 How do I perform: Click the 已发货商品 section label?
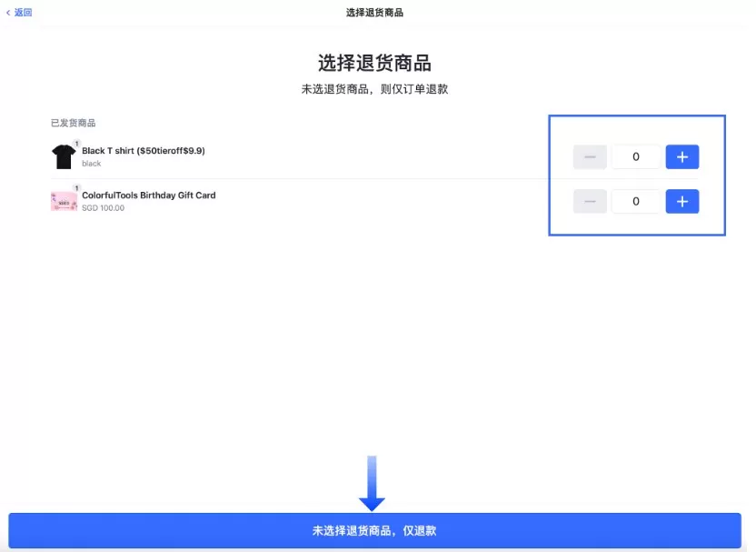pos(75,123)
